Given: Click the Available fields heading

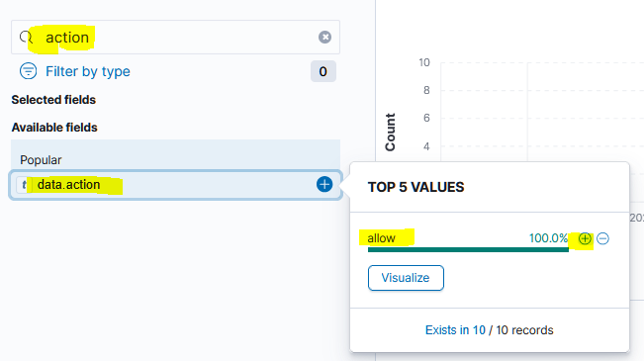Looking at the screenshot, I should (x=54, y=128).
